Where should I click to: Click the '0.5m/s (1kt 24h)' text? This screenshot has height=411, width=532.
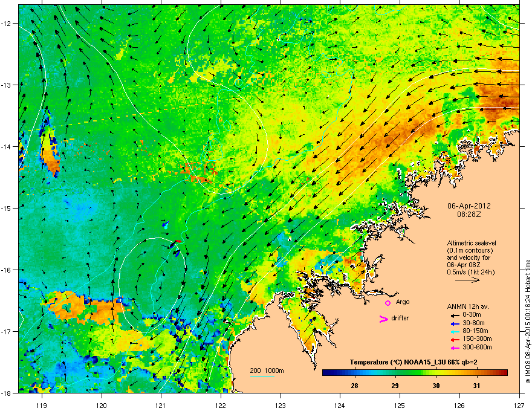click(x=470, y=272)
